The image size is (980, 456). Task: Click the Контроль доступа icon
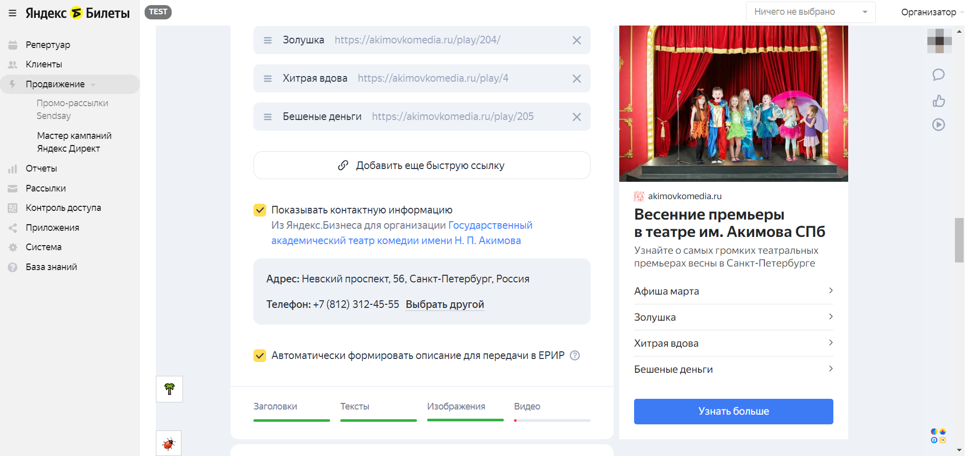(x=13, y=208)
